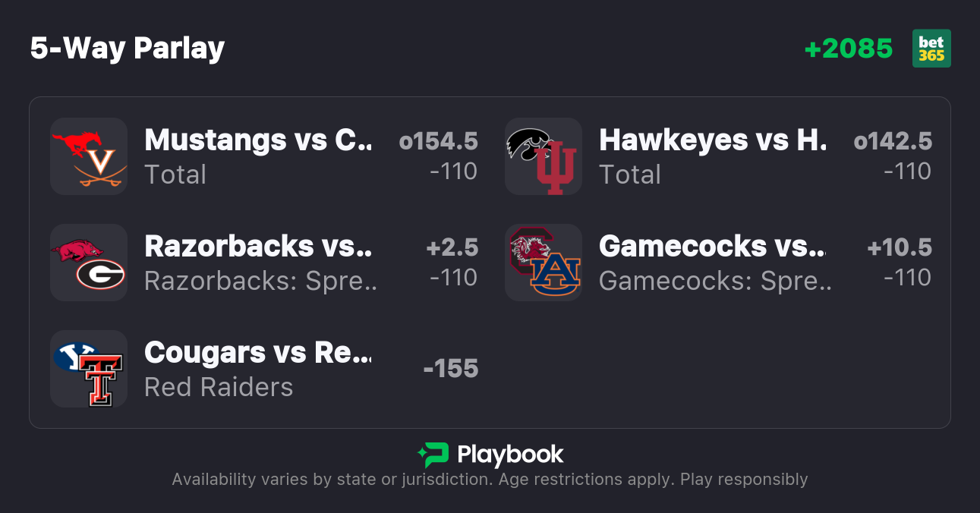Click the o154.5 total line
The height and width of the screenshot is (513, 980).
point(439,141)
